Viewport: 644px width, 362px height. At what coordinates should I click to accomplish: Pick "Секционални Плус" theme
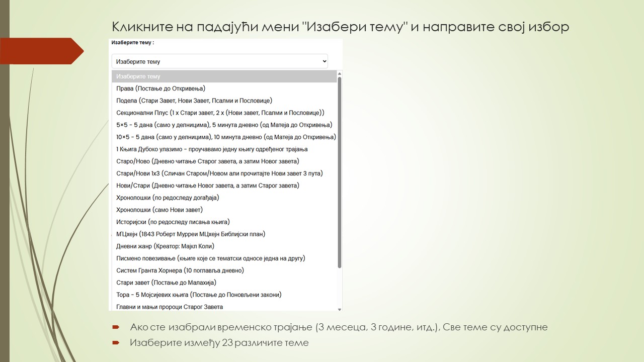(220, 113)
